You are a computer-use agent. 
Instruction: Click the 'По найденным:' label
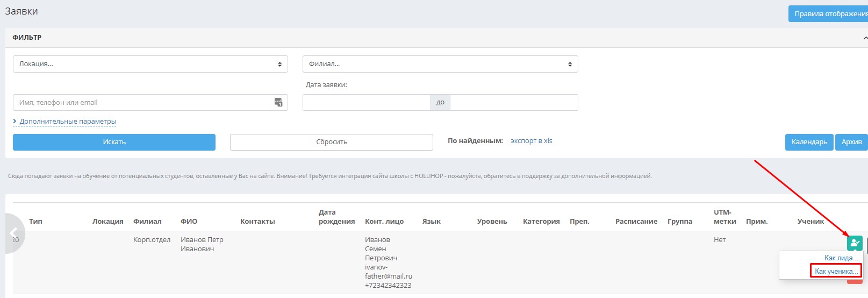[476, 141]
